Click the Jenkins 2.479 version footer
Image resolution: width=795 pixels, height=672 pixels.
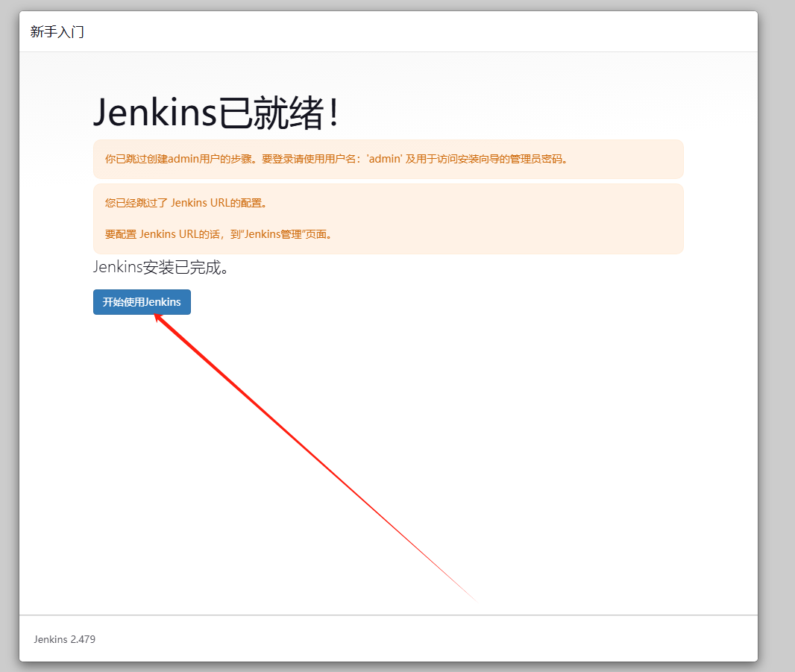click(x=64, y=639)
